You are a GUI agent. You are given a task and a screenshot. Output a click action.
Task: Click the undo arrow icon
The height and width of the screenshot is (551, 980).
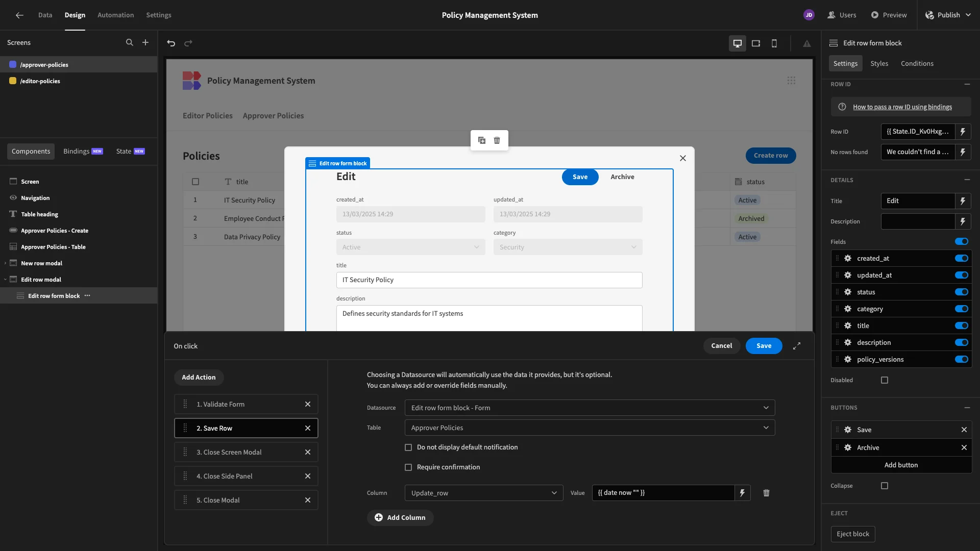click(x=171, y=43)
